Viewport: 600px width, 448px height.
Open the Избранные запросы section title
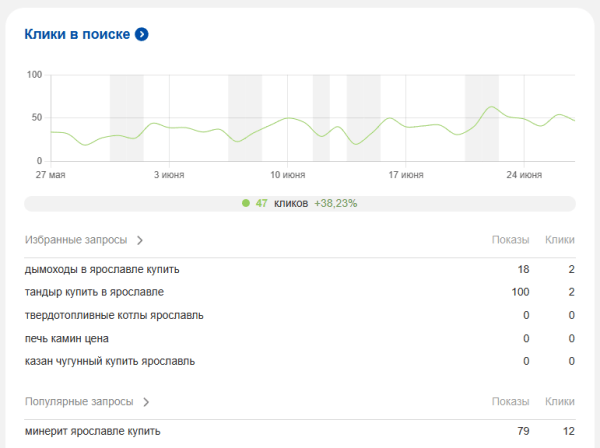click(76, 240)
